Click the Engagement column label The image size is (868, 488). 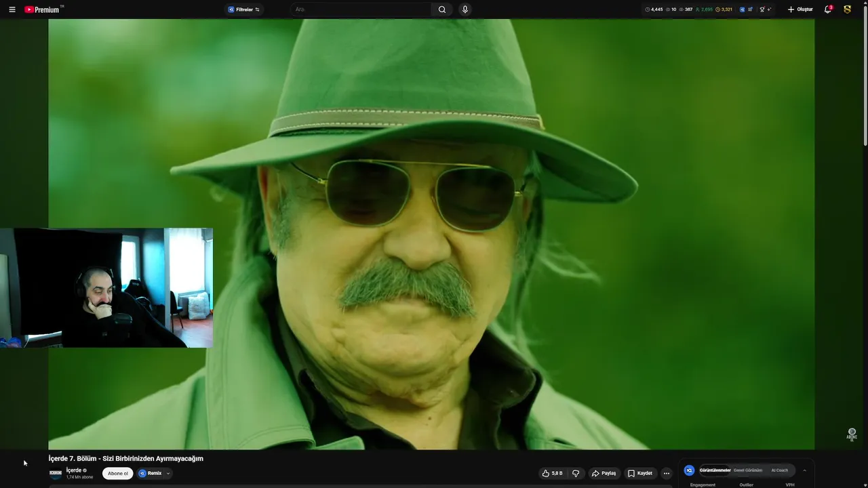click(x=703, y=485)
